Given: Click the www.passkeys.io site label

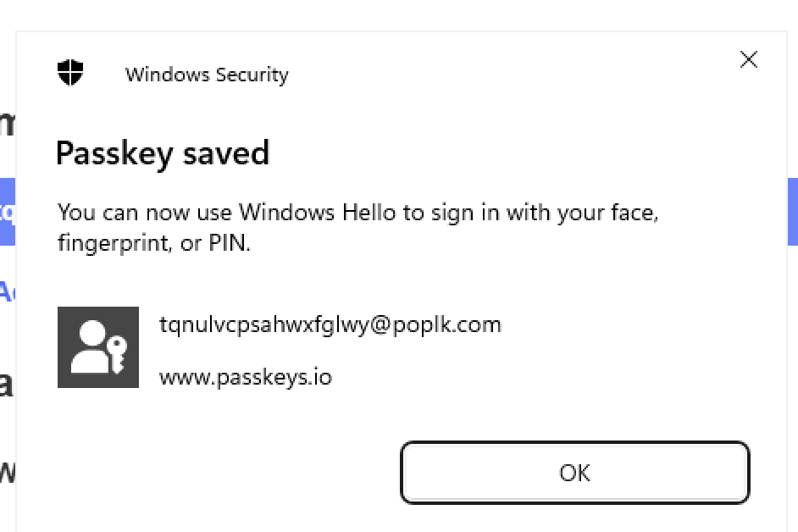Looking at the screenshot, I should (x=245, y=376).
